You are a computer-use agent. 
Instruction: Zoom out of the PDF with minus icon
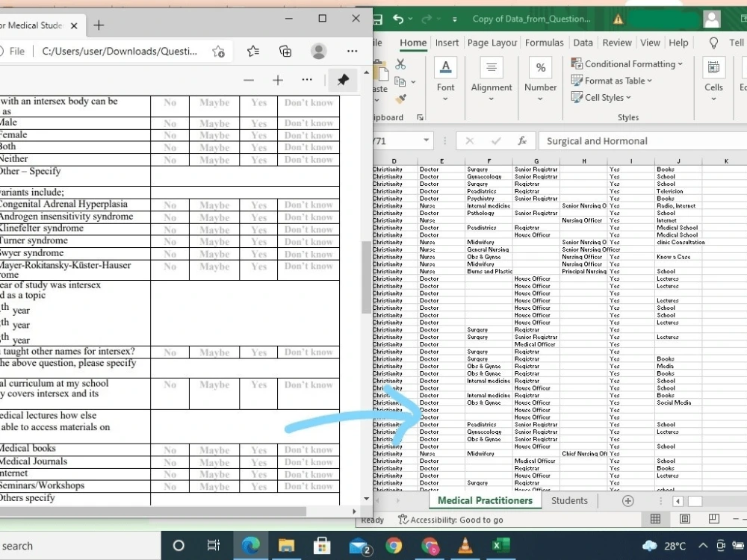coord(249,80)
